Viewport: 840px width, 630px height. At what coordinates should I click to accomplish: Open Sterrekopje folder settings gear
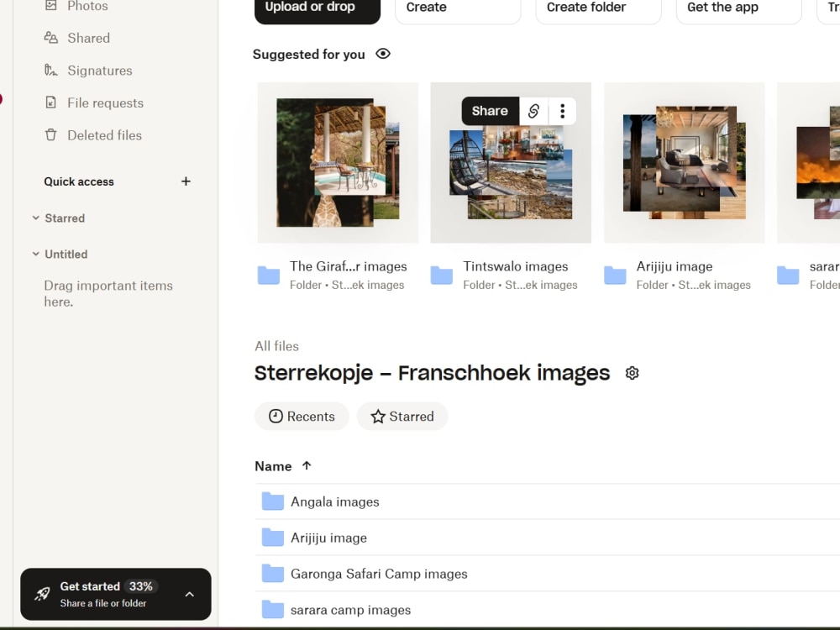[633, 373]
